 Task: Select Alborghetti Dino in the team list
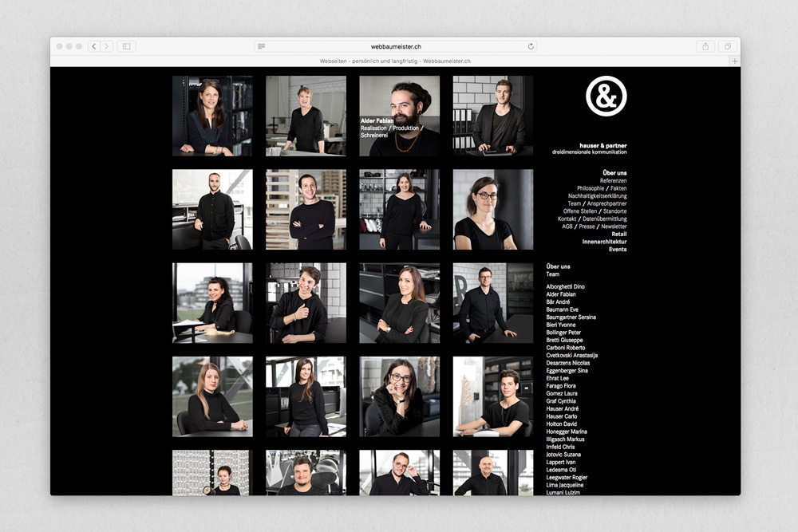(565, 286)
